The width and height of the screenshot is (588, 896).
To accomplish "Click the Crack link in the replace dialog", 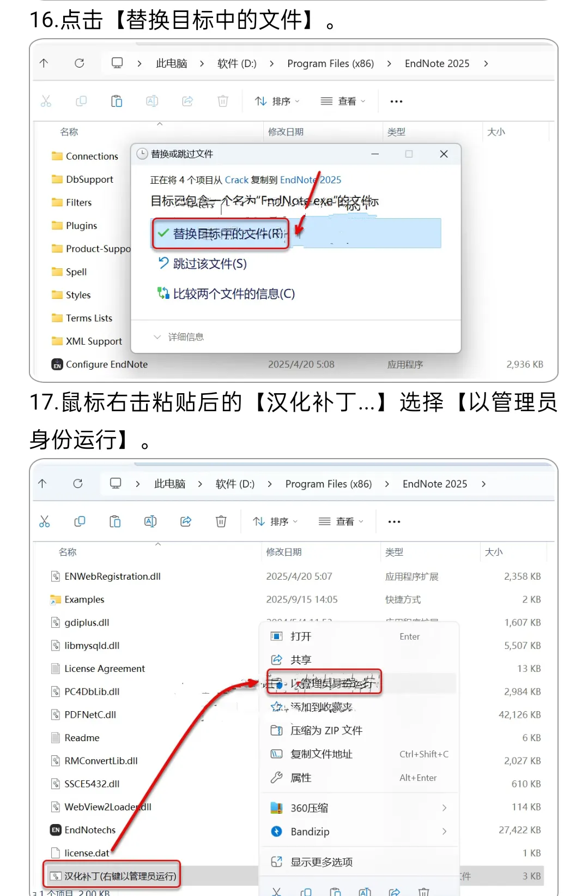I will click(237, 180).
